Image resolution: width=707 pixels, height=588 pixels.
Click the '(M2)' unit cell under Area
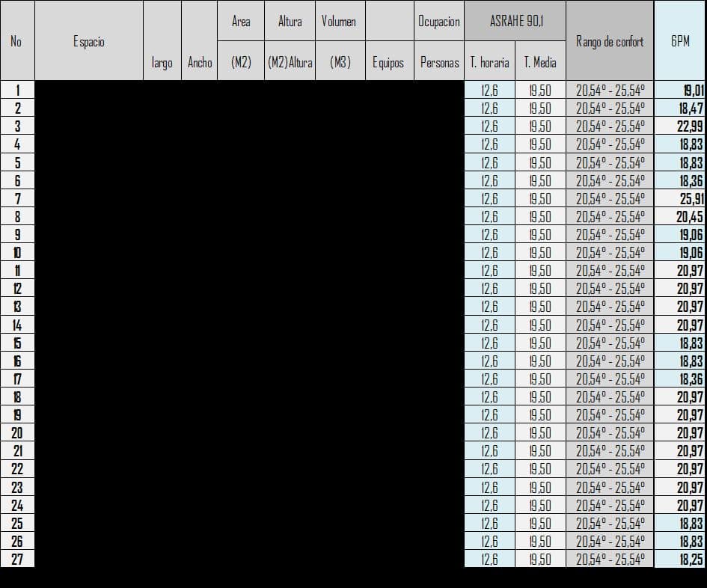click(241, 61)
